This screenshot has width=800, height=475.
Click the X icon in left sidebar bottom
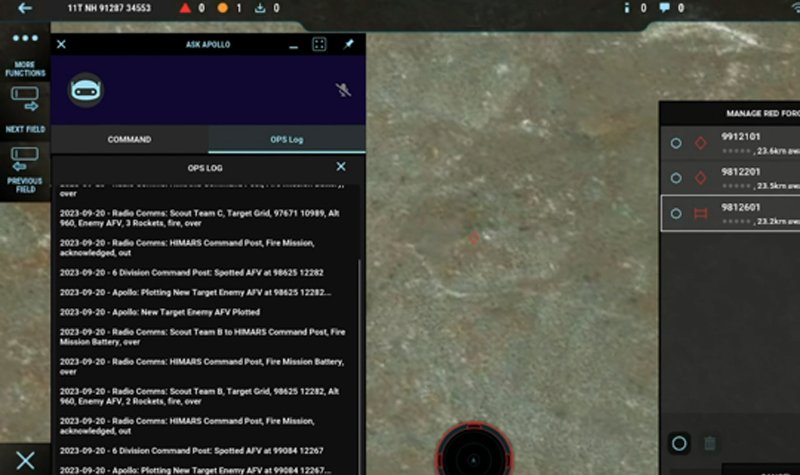[x=25, y=461]
